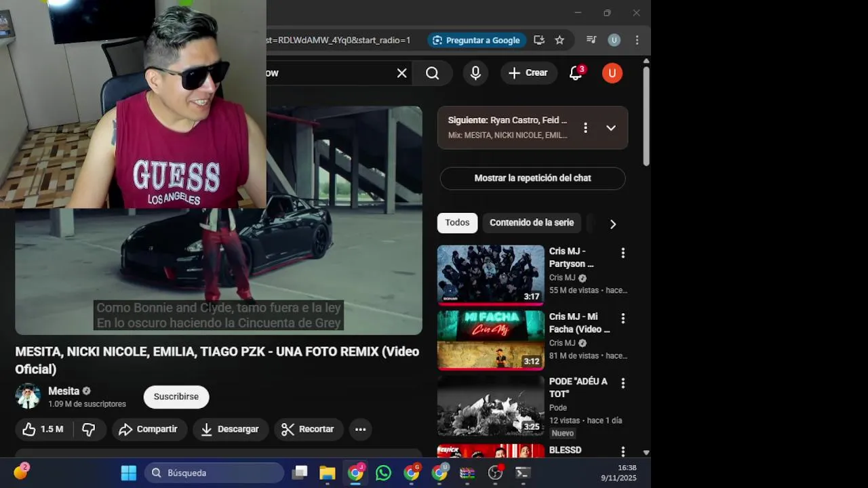Select the Todos filter chip
Viewport: 868px width, 488px height.
coord(457,223)
